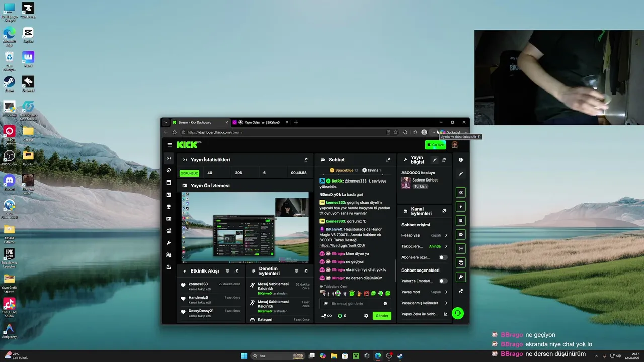Image resolution: width=644 pixels, height=362 pixels.
Task: Edit stream info with the pencil icon in Yayın bilgisi
Action: [x=435, y=160]
